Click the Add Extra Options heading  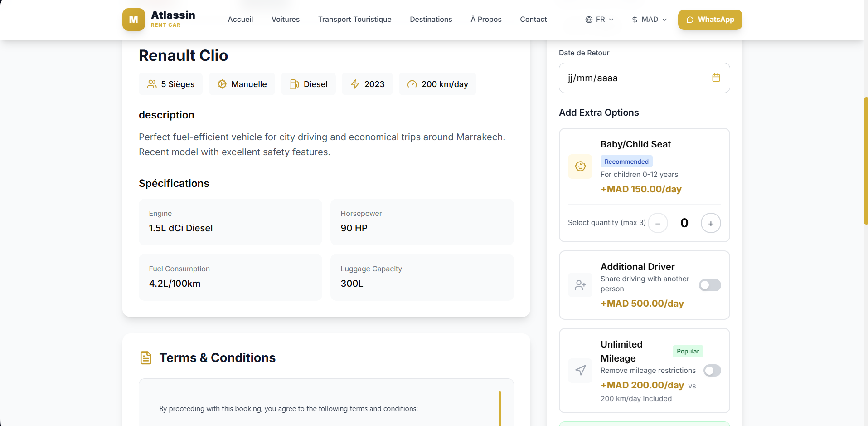pyautogui.click(x=599, y=113)
